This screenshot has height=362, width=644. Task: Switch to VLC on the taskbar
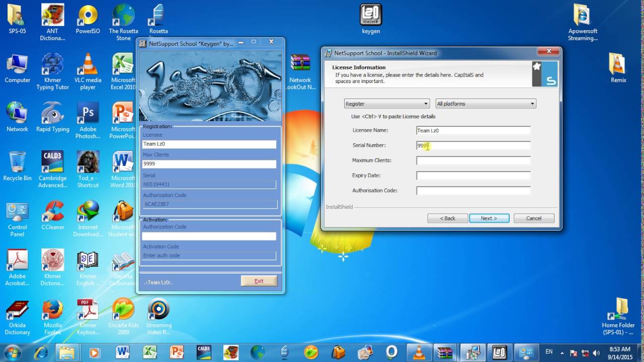pos(419,352)
